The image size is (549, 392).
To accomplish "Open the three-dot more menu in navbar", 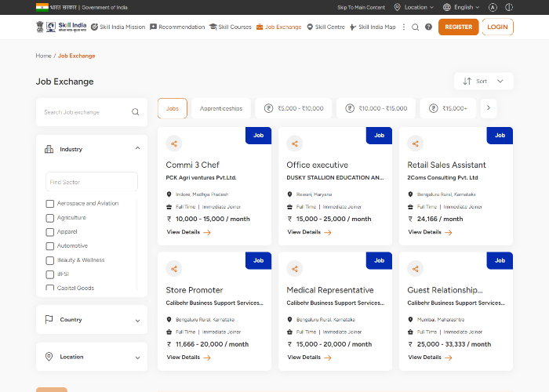I will click(x=404, y=27).
